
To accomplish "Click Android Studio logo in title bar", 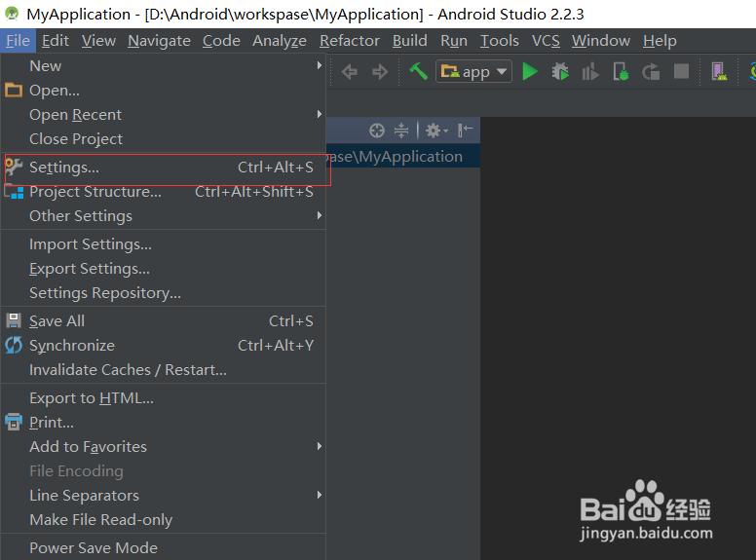I will click(12, 14).
